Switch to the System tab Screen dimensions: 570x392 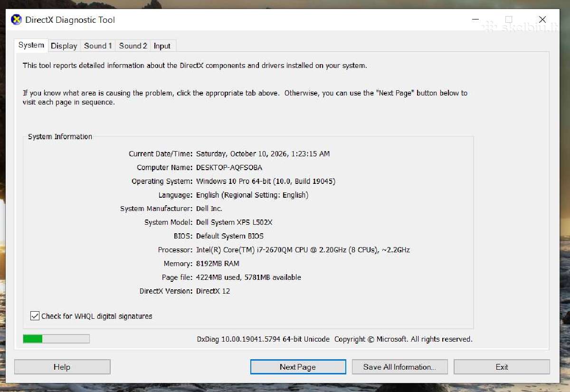(31, 45)
